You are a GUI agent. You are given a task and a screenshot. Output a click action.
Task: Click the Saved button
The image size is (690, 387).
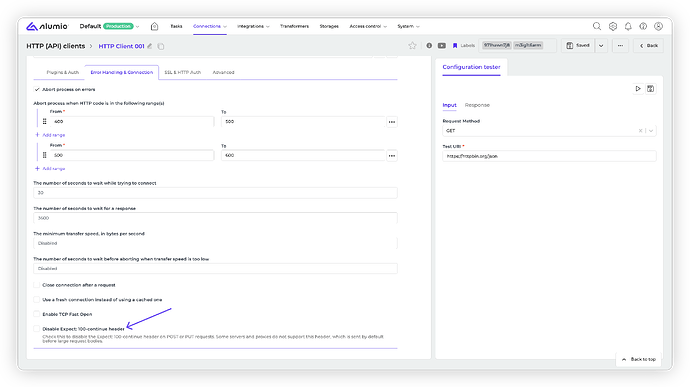[x=578, y=46]
